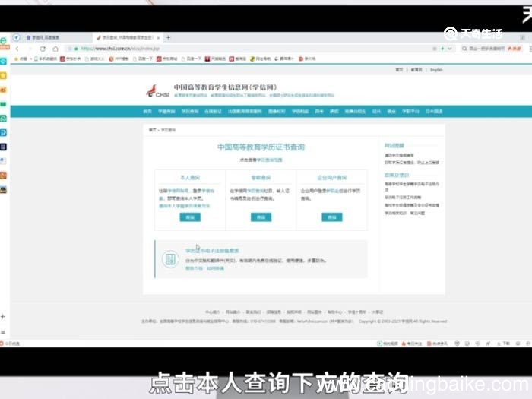The height and width of the screenshot is (399, 532).
Task: Click the browser search box magnifier icon
Action: tap(464, 49)
